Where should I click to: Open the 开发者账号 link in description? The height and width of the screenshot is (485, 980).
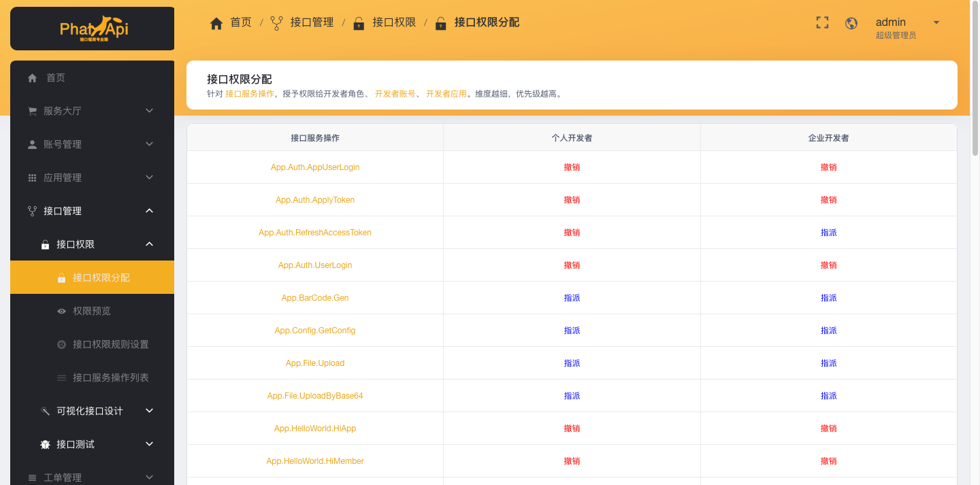click(395, 94)
